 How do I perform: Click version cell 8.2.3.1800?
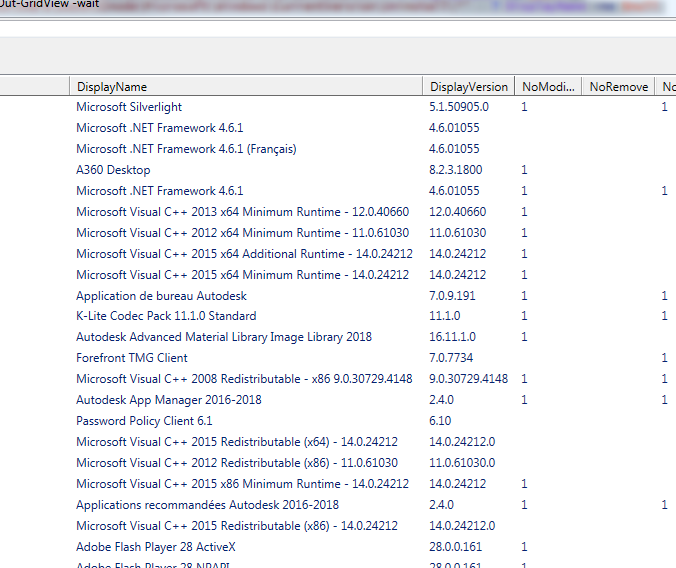point(455,170)
